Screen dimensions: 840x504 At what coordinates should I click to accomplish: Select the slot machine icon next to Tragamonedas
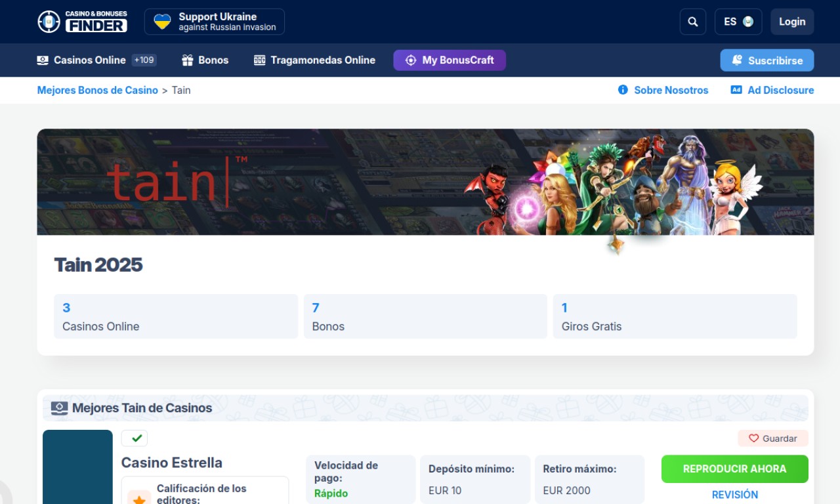click(259, 60)
